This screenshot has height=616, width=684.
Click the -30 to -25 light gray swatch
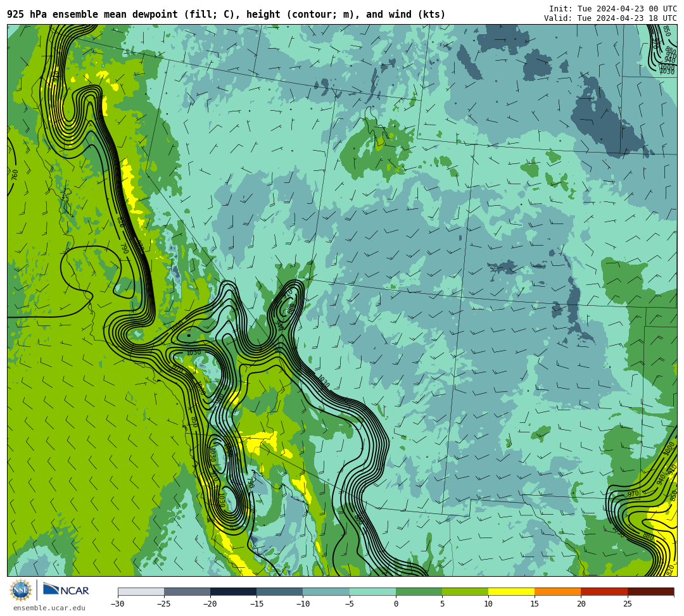point(141,591)
